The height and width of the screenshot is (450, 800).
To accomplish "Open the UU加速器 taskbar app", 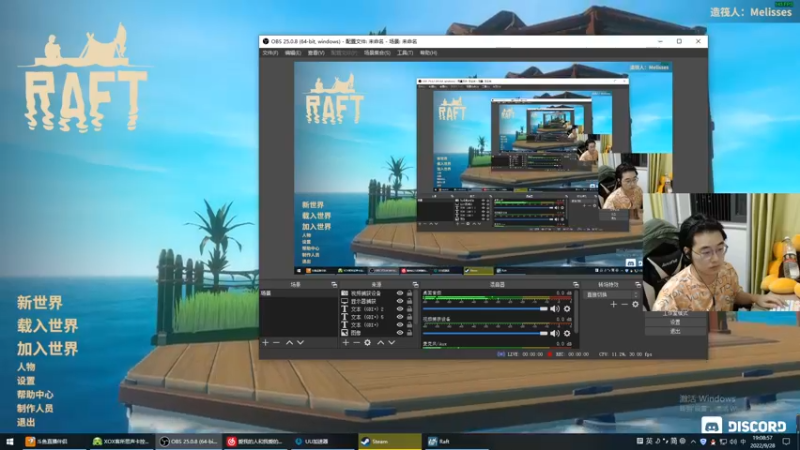I will [x=323, y=441].
